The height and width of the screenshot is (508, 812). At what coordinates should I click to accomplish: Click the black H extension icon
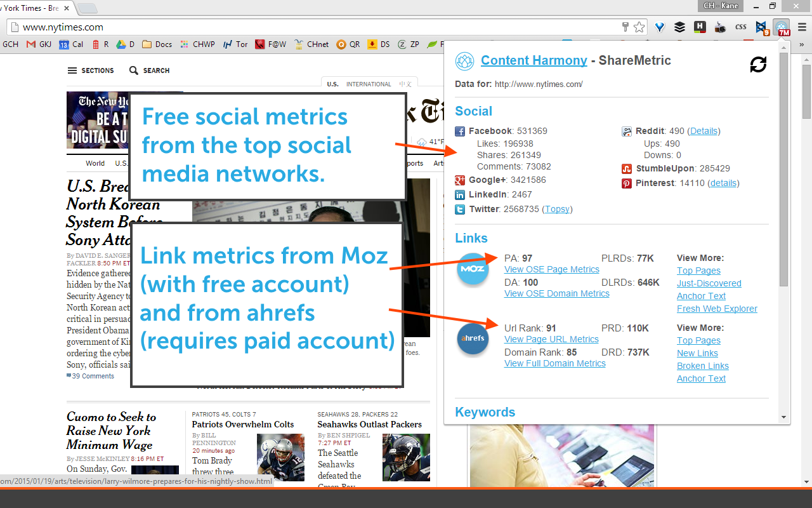[x=700, y=27]
